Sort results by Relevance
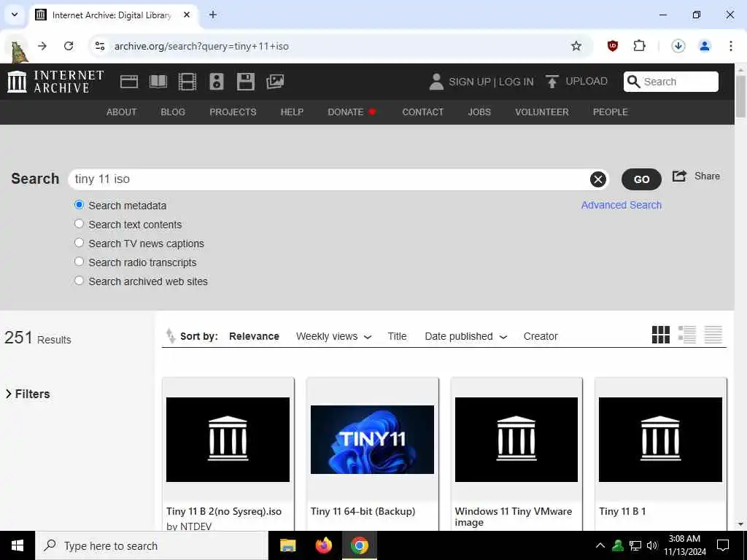747x560 pixels. pos(254,336)
